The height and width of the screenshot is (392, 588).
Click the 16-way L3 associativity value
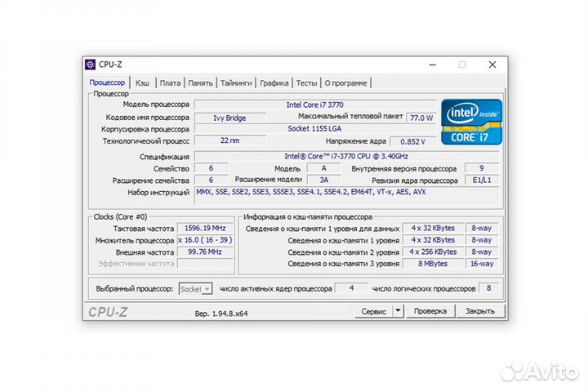coord(482,264)
